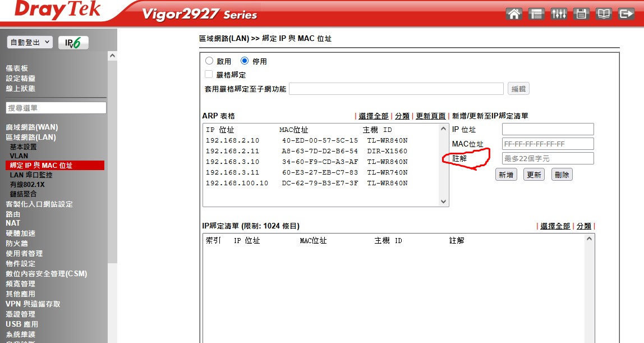Click the MAC位址 input field

(548, 144)
